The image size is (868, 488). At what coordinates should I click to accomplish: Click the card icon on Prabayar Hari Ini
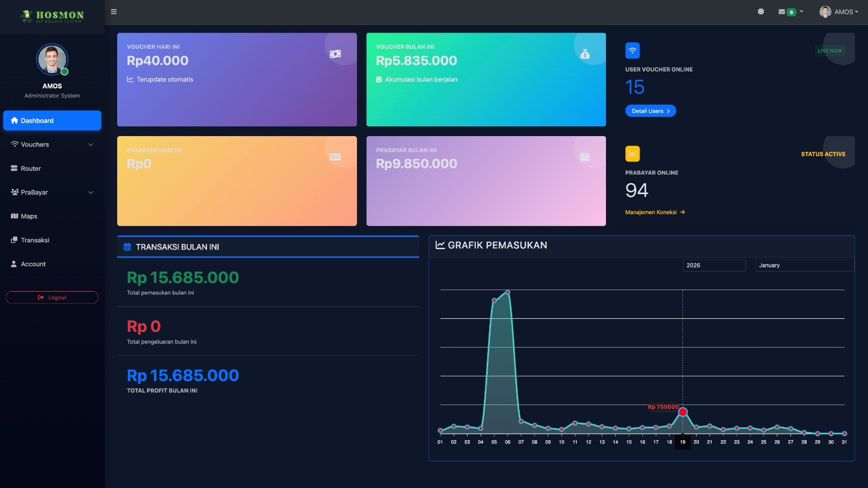[335, 157]
